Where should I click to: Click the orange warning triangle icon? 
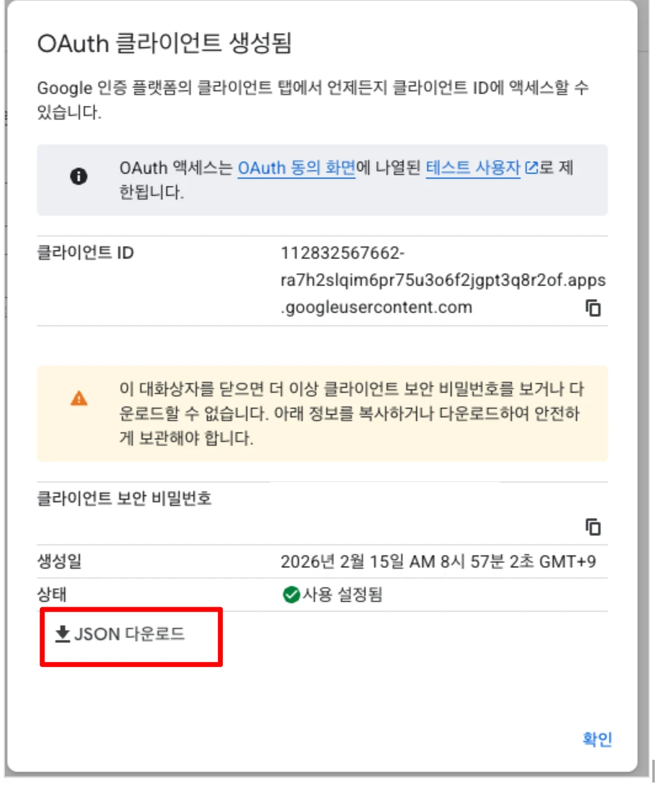coord(79,399)
